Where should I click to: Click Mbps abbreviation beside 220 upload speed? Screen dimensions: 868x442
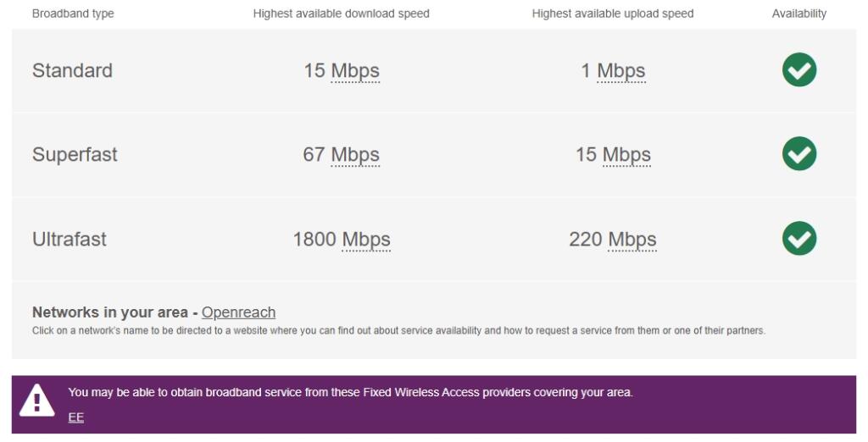[x=632, y=240]
